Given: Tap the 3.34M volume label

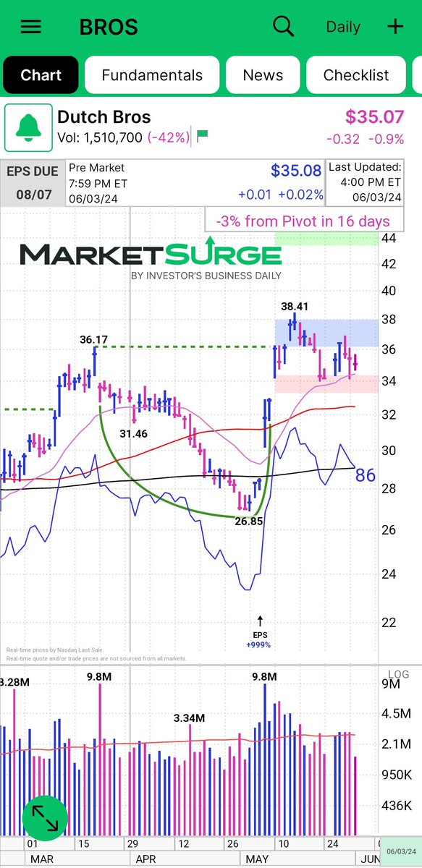Looking at the screenshot, I should pos(189,718).
